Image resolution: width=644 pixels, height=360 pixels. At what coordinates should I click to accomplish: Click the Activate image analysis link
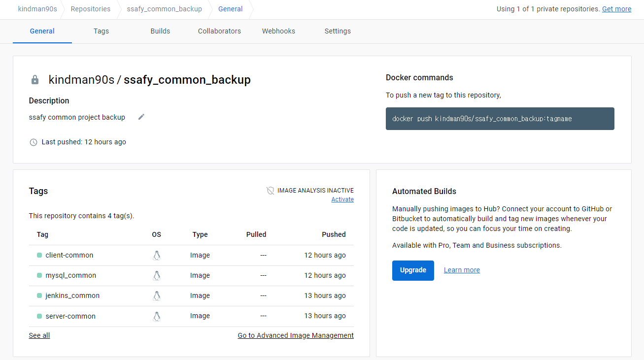click(x=342, y=199)
